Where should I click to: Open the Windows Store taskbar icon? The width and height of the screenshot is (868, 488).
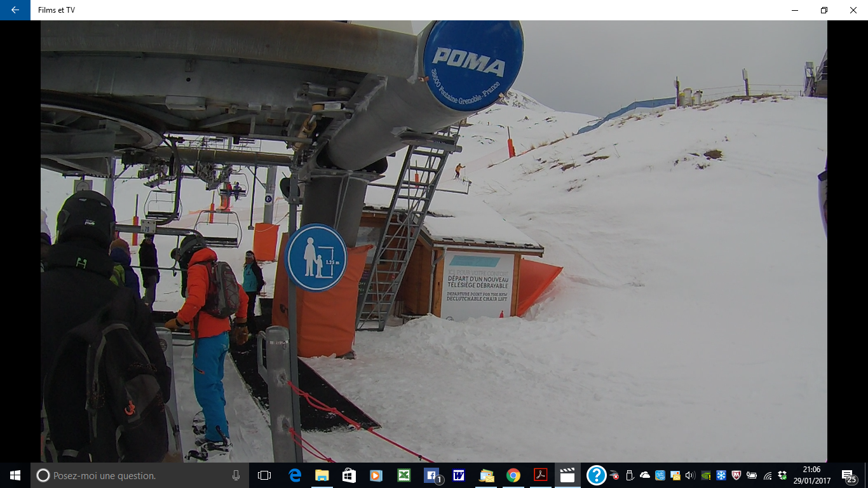349,475
